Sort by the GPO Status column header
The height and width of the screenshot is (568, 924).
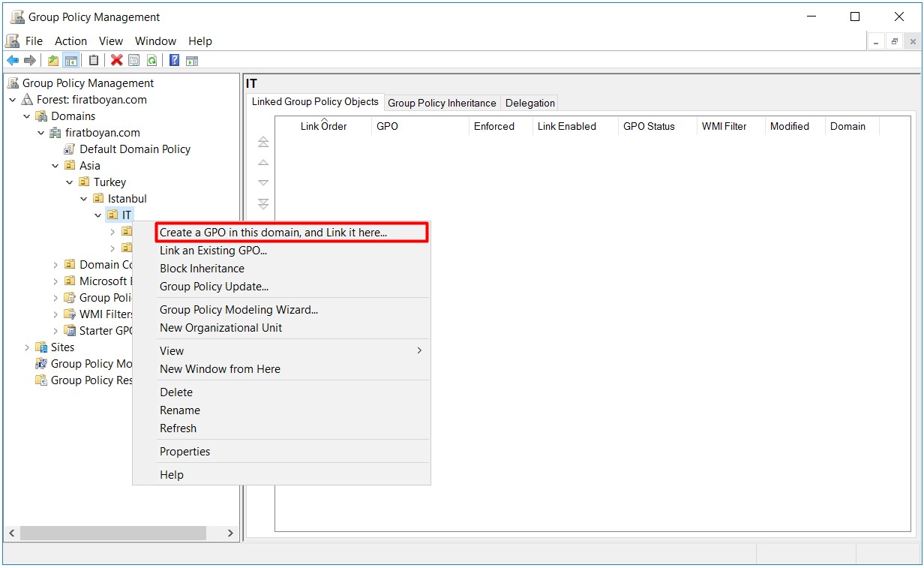[x=656, y=126]
